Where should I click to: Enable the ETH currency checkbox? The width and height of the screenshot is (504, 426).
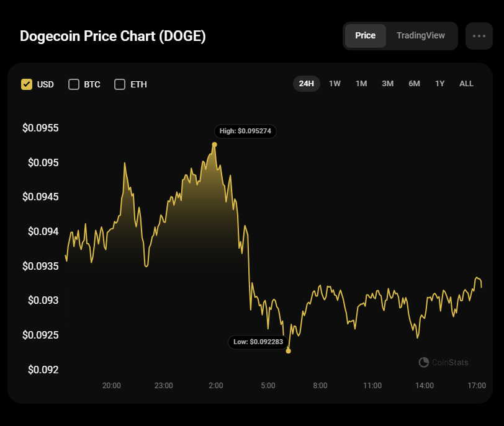(120, 84)
